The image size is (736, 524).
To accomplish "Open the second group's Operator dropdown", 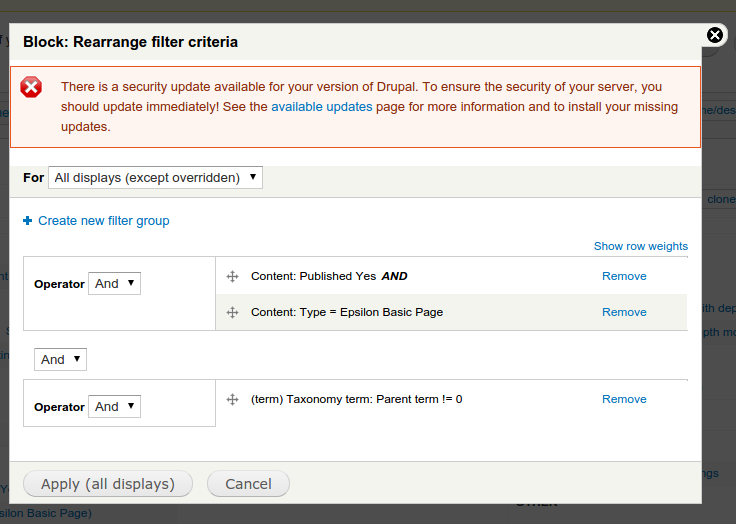I will pyautogui.click(x=115, y=407).
